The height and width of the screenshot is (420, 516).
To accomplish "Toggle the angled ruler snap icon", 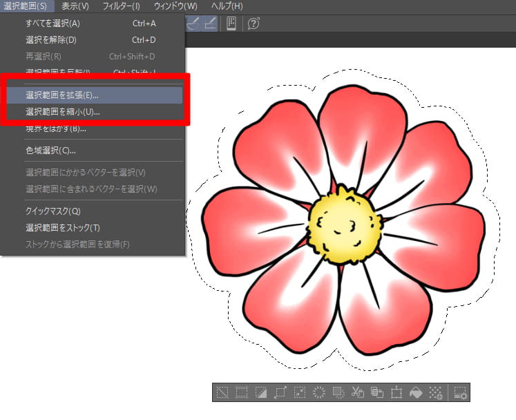I will 210,23.
